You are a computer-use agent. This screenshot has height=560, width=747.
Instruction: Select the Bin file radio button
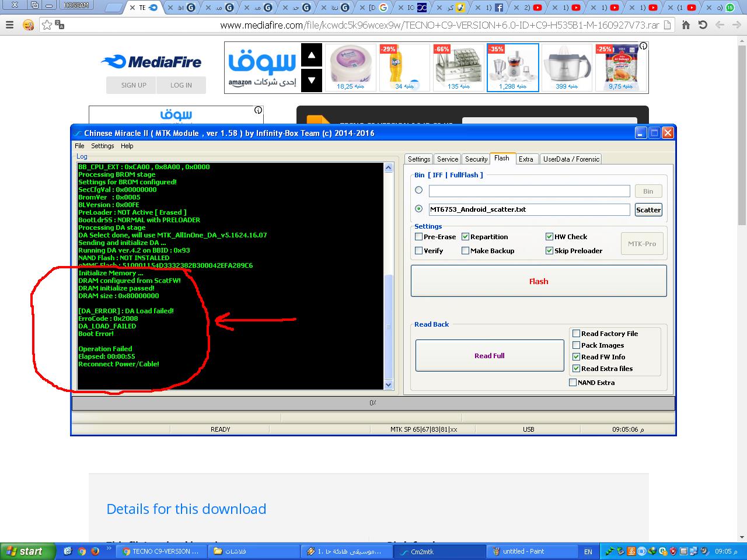point(418,190)
